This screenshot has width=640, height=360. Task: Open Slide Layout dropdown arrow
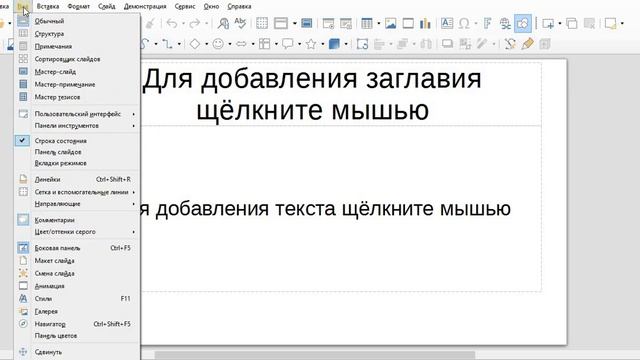coord(622,24)
